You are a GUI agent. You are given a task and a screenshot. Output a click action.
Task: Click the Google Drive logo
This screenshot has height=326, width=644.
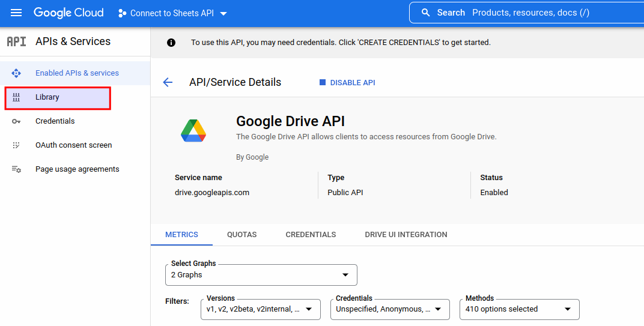193,131
